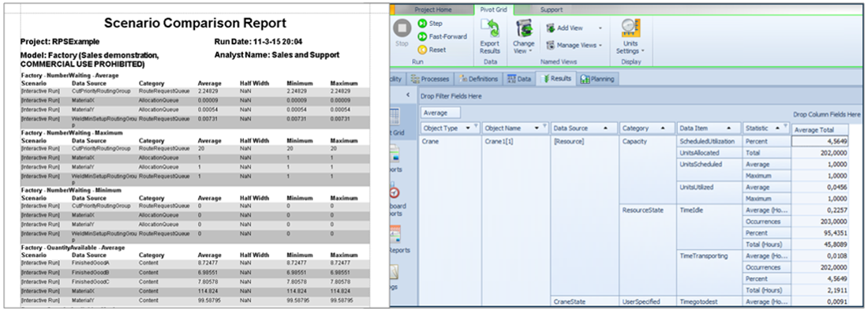Click the Export Results icon
868x312 pixels.
(x=489, y=28)
